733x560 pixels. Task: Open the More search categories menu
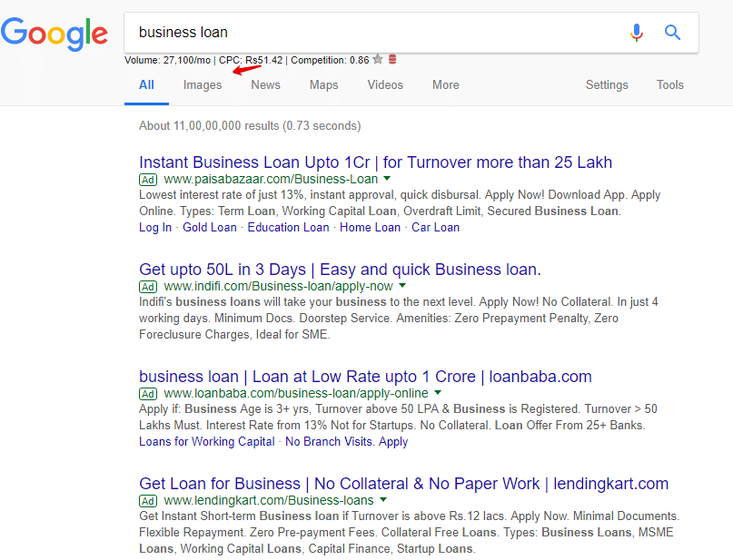pos(445,85)
